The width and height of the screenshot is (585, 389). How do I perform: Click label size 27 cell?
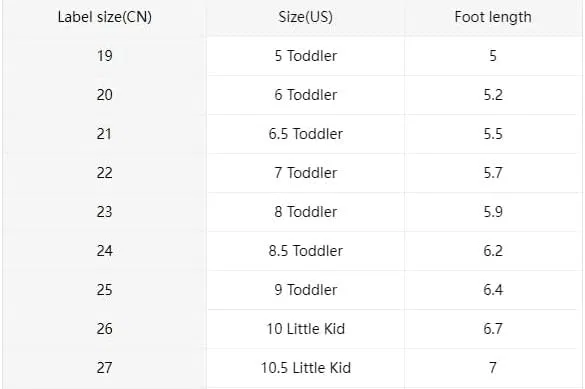[104, 368]
